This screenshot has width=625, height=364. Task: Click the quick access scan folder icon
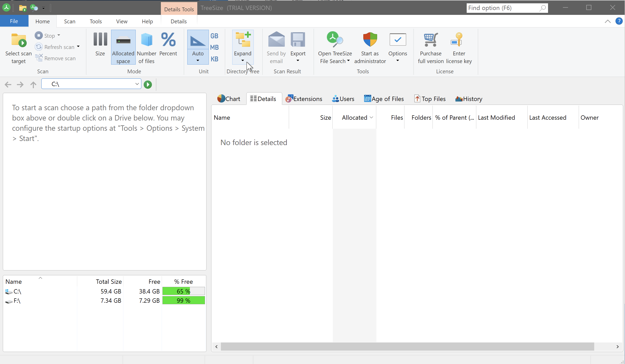click(x=23, y=8)
